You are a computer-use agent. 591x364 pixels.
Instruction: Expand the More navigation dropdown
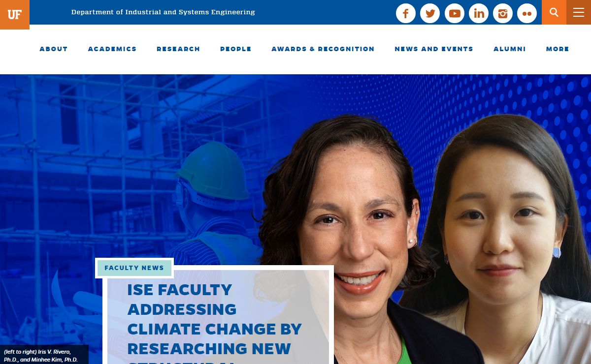(x=558, y=49)
